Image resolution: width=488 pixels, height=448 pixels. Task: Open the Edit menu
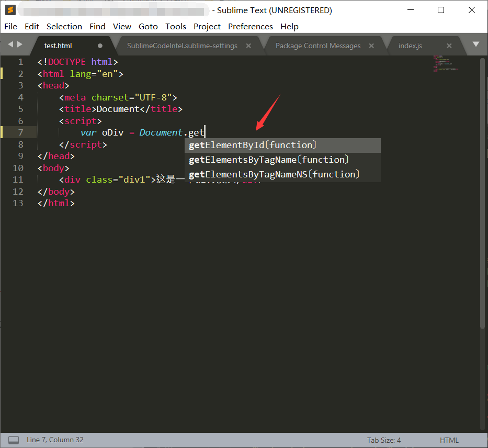click(x=32, y=27)
